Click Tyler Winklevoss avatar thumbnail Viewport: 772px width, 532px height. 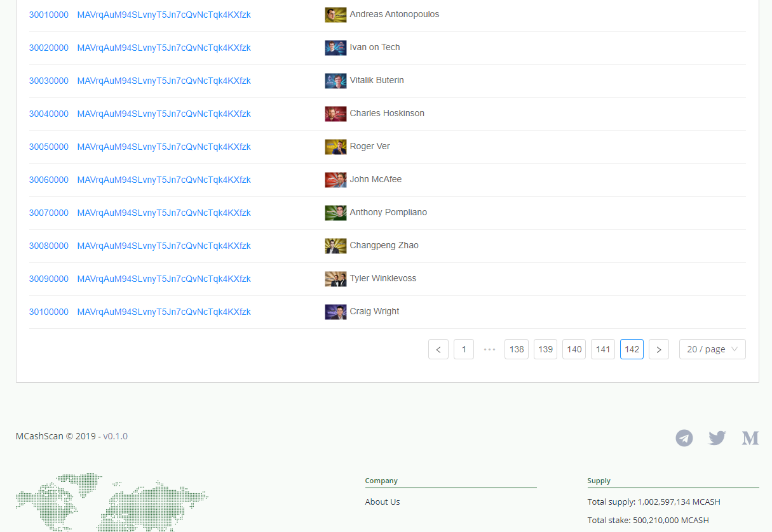click(335, 279)
